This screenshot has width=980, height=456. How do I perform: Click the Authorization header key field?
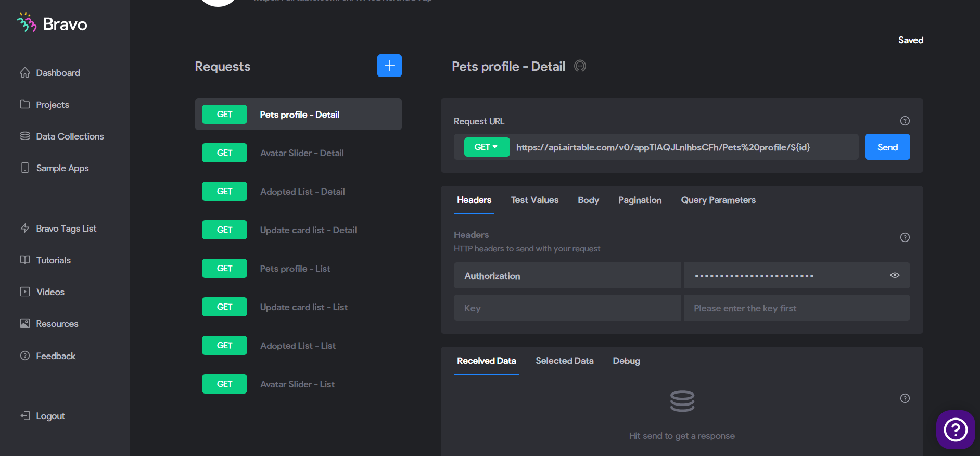pos(567,275)
